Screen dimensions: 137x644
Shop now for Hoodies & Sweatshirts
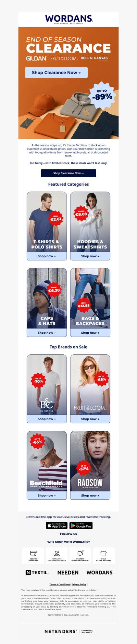tap(90, 256)
